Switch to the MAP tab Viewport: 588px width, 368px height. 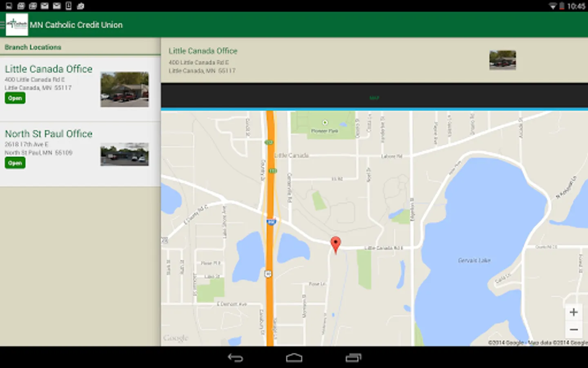[x=374, y=98]
